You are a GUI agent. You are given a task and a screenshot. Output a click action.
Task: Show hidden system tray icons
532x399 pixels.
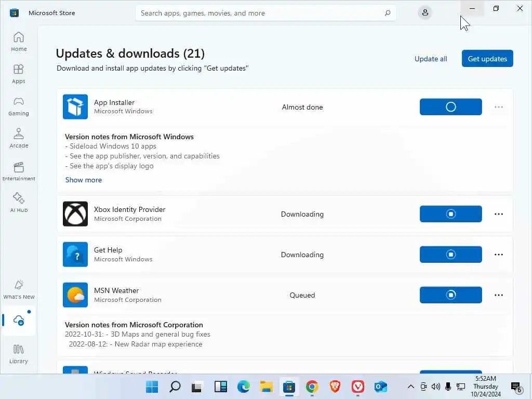click(410, 387)
